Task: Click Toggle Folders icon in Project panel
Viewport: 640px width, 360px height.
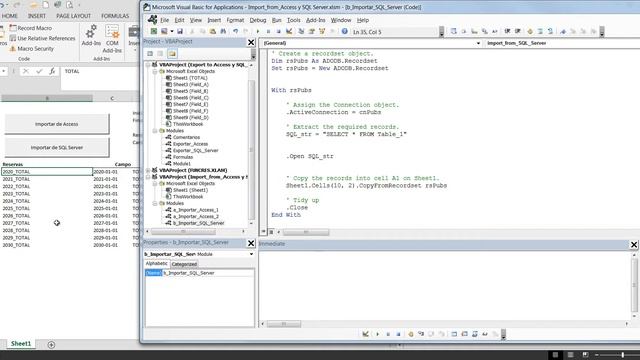Action: click(x=172, y=53)
